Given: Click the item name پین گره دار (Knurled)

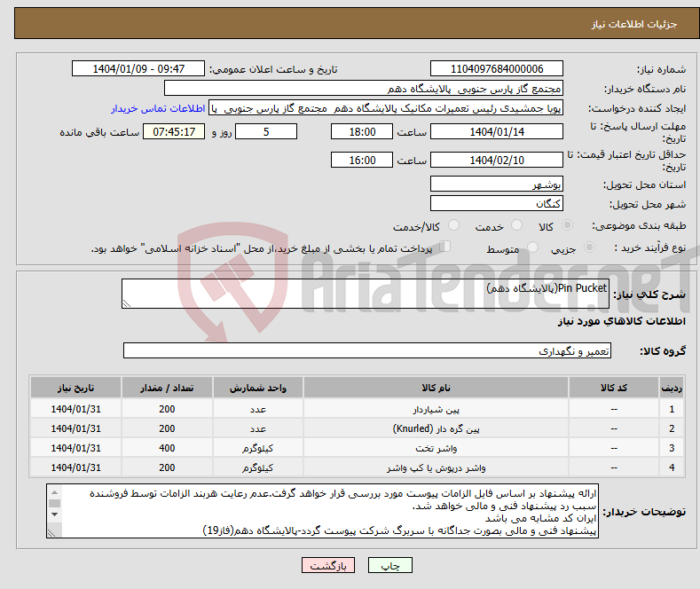Looking at the screenshot, I should [x=436, y=428].
